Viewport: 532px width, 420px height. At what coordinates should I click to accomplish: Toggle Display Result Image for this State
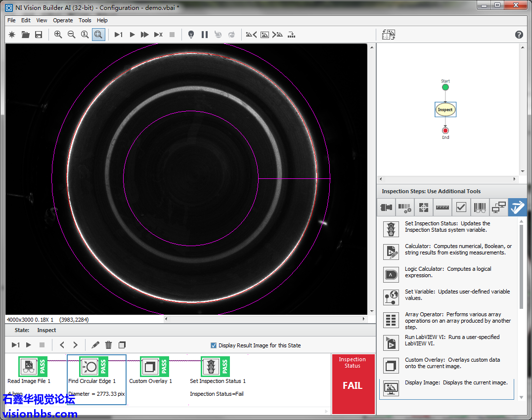pyautogui.click(x=214, y=345)
